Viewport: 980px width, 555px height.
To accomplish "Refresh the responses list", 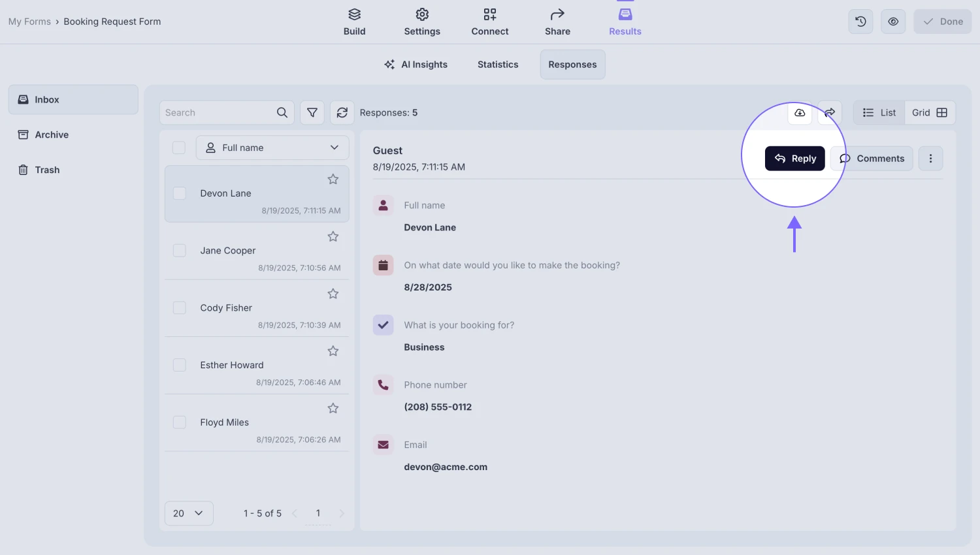I will (342, 112).
